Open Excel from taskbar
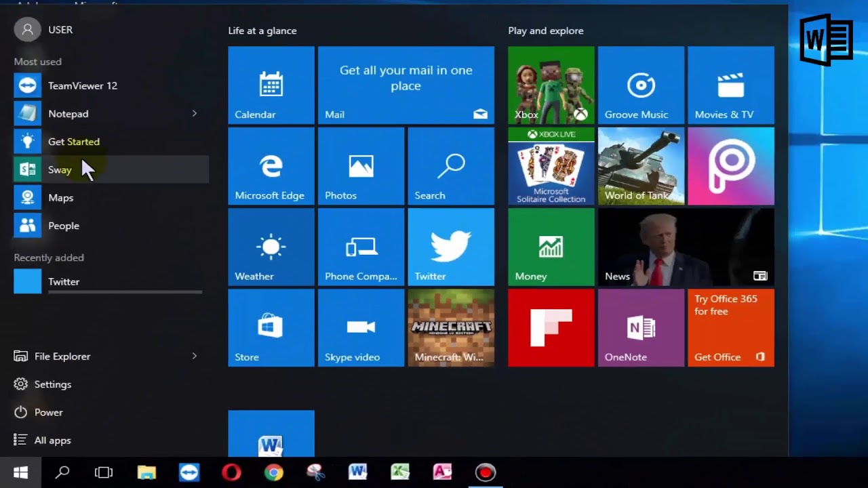The width and height of the screenshot is (868, 488). click(400, 472)
